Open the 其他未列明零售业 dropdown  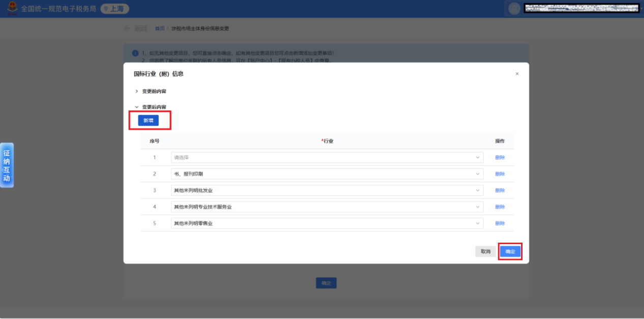327,223
